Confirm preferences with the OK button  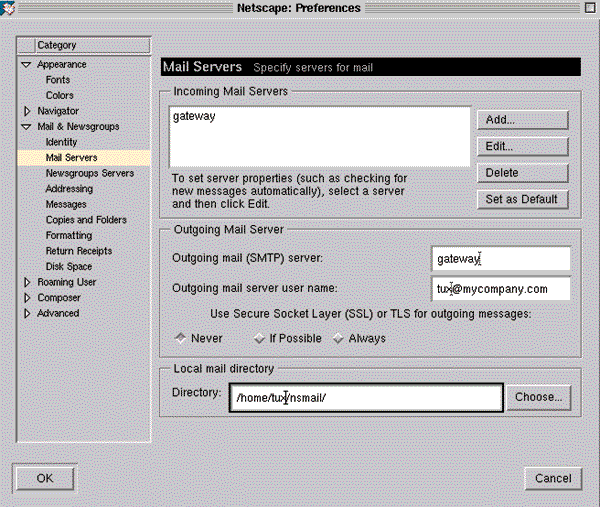pyautogui.click(x=45, y=478)
